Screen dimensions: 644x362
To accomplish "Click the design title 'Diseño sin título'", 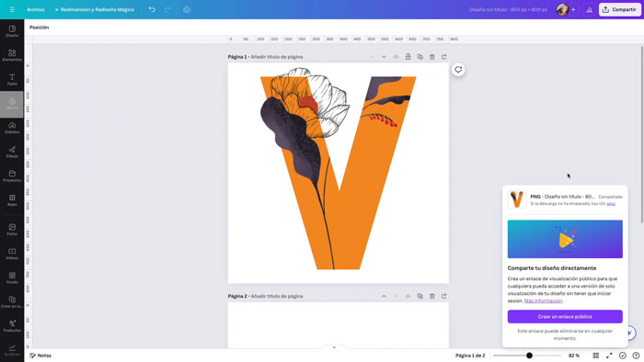I will 509,9.
